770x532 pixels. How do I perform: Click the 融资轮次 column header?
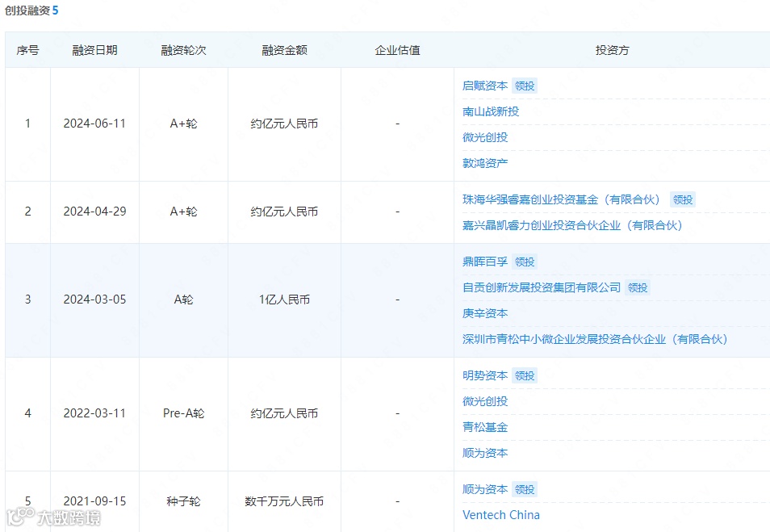coord(184,50)
